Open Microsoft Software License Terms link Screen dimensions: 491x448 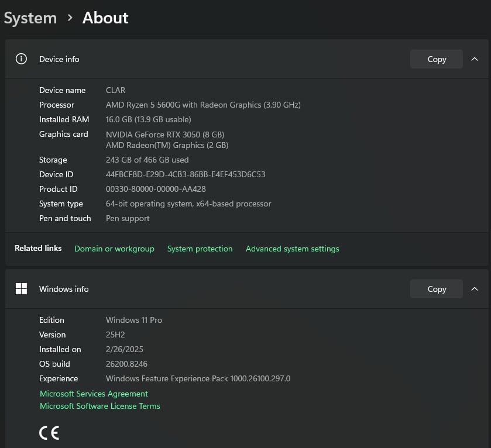point(100,406)
